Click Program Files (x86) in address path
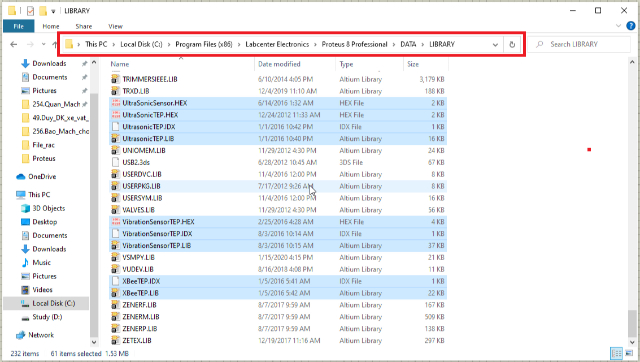Viewport: 640px width, 362px height. (204, 44)
